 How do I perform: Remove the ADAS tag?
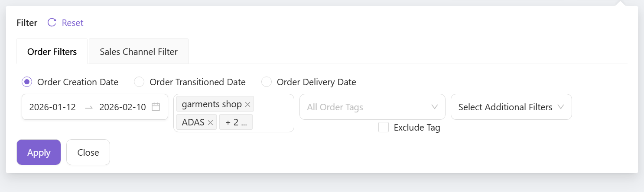pyautogui.click(x=210, y=122)
